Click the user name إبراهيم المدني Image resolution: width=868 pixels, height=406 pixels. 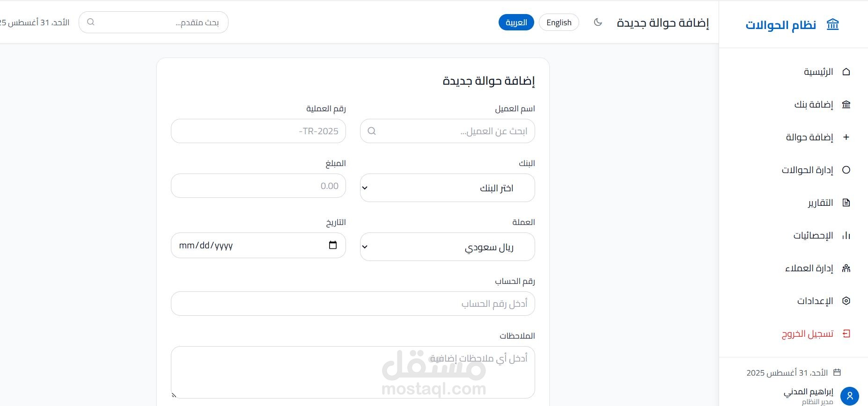click(809, 391)
